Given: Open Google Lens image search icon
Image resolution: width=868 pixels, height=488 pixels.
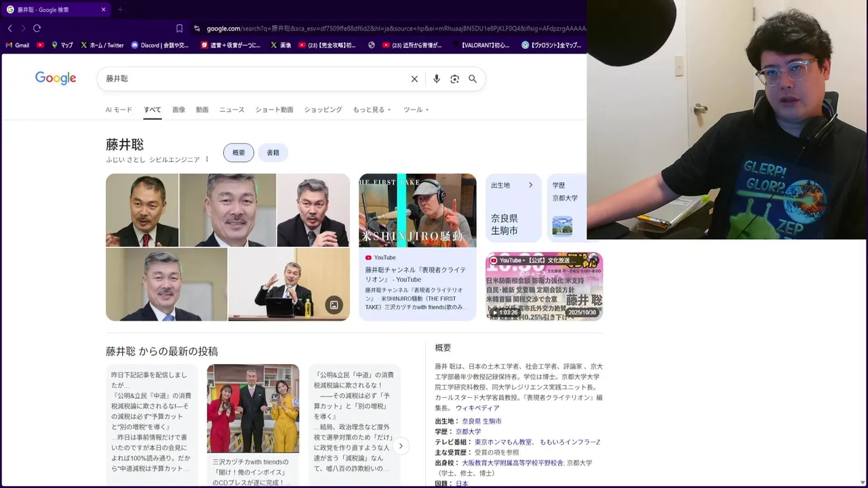Looking at the screenshot, I should pyautogui.click(x=455, y=79).
